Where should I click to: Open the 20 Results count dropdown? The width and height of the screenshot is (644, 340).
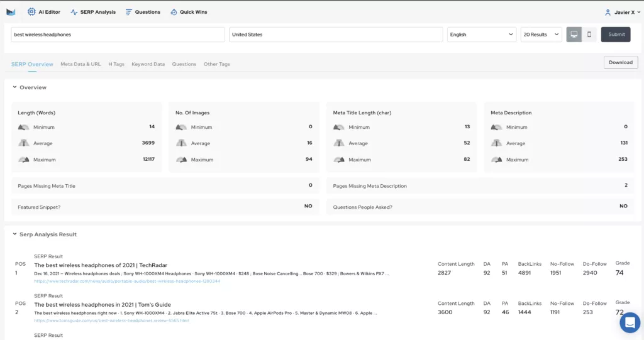541,35
